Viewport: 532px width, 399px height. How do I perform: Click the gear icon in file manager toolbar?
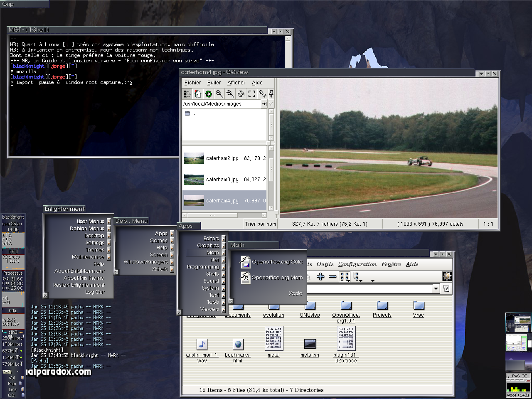coord(447,276)
